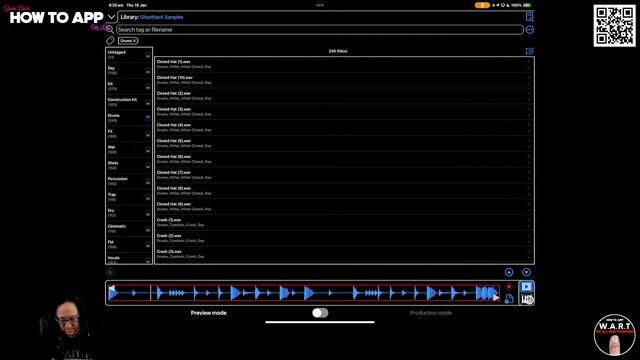Play the sample with the play button
Image resolution: width=640 pixels, height=360 pixels.
tap(526, 287)
